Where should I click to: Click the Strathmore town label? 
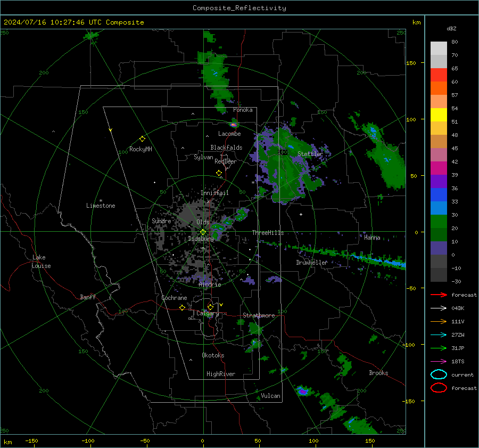[259, 315]
